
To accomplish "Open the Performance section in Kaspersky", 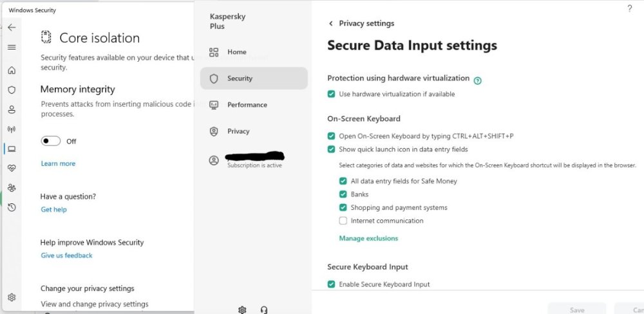I will click(x=247, y=105).
